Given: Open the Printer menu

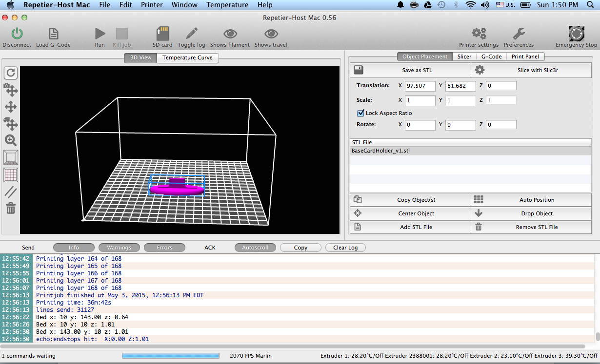Looking at the screenshot, I should (152, 5).
